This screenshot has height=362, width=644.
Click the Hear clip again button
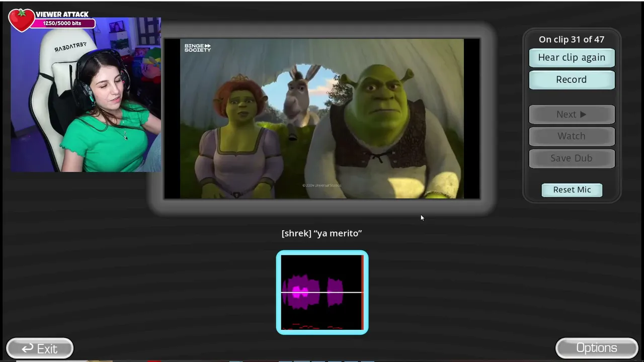572,57
